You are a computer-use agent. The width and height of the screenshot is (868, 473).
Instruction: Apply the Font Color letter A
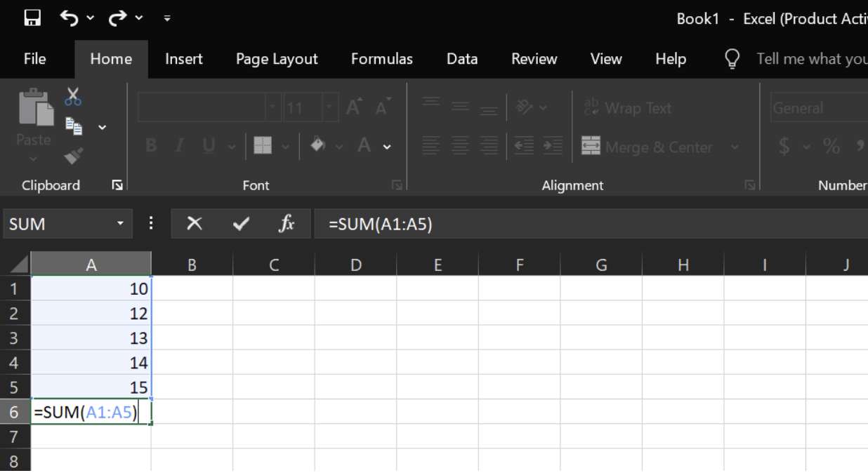364,146
